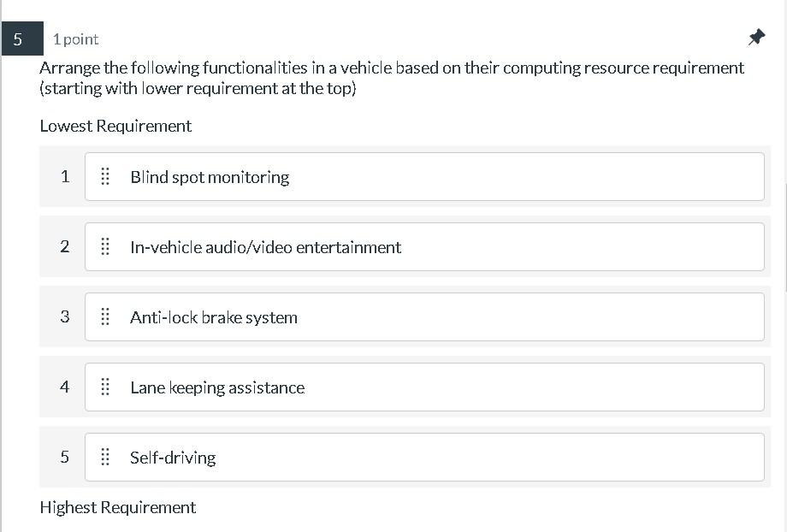787x532 pixels.
Task: Select the In-vehicle audio/video entertainment item
Action: 424,247
